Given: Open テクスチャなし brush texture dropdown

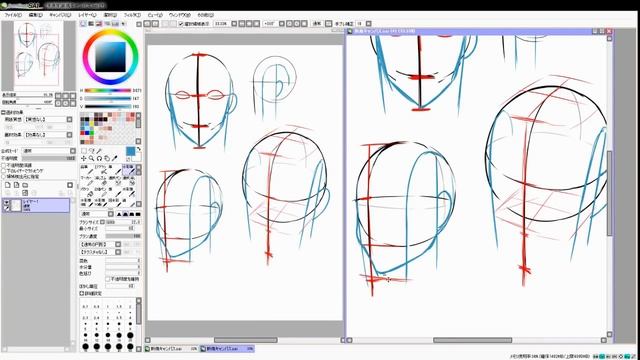Looking at the screenshot, I should coord(118,252).
